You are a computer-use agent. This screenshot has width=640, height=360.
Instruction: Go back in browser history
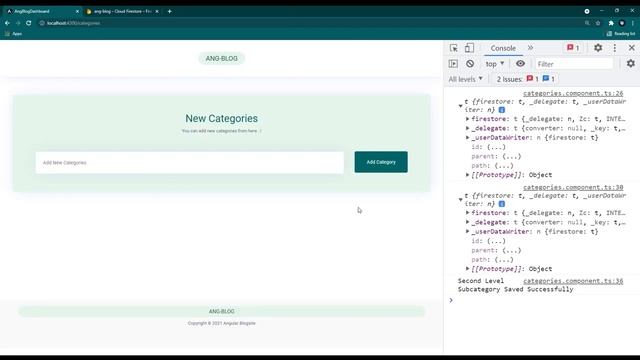tap(7, 23)
